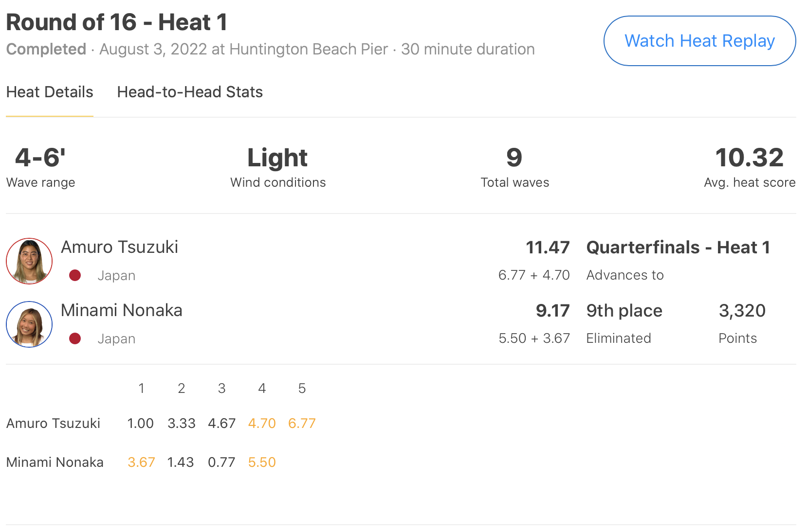Select the Heat Details tab

(50, 92)
